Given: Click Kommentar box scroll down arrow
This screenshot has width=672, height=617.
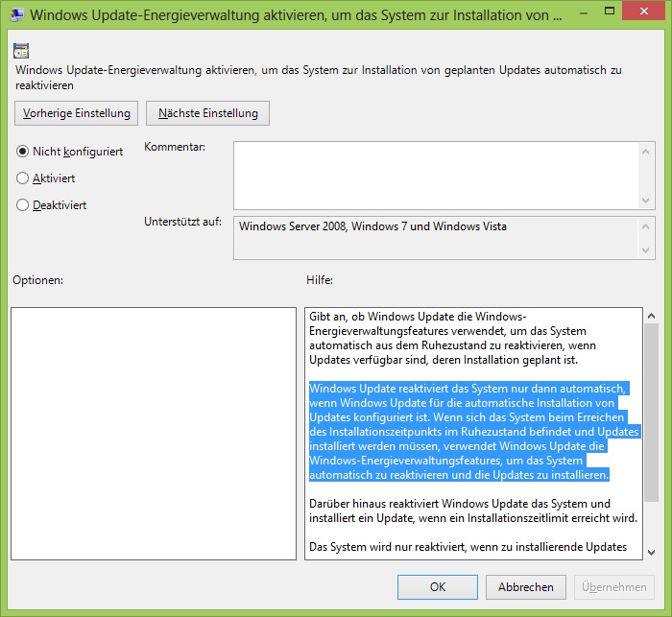Looking at the screenshot, I should tap(646, 201).
